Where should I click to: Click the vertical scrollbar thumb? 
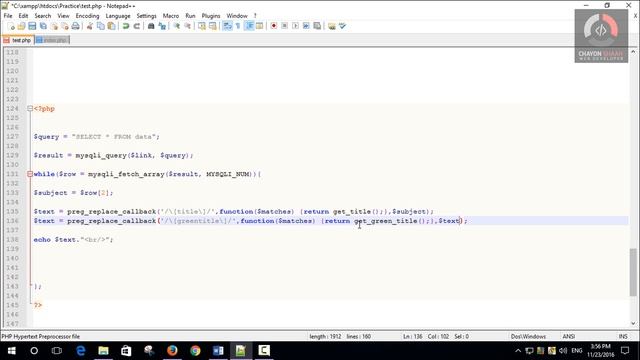coord(633,272)
